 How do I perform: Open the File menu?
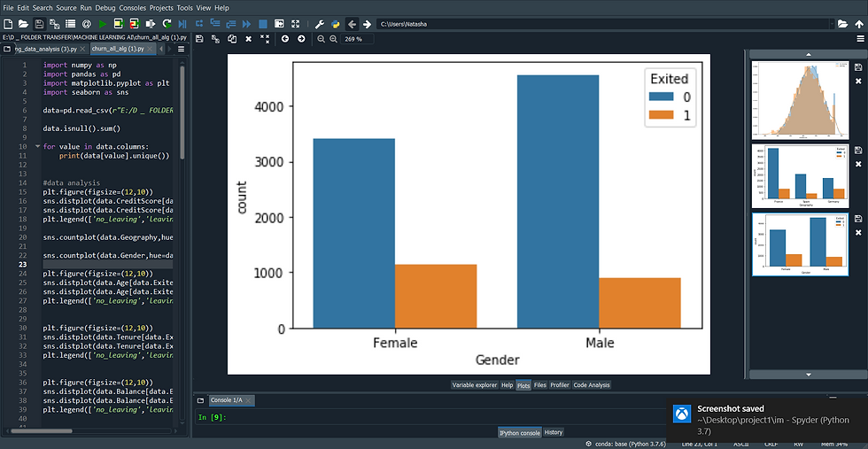[8, 8]
